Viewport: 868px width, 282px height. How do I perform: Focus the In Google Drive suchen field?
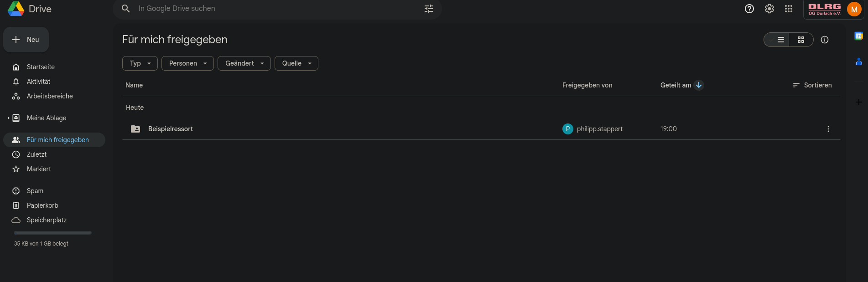(x=274, y=9)
